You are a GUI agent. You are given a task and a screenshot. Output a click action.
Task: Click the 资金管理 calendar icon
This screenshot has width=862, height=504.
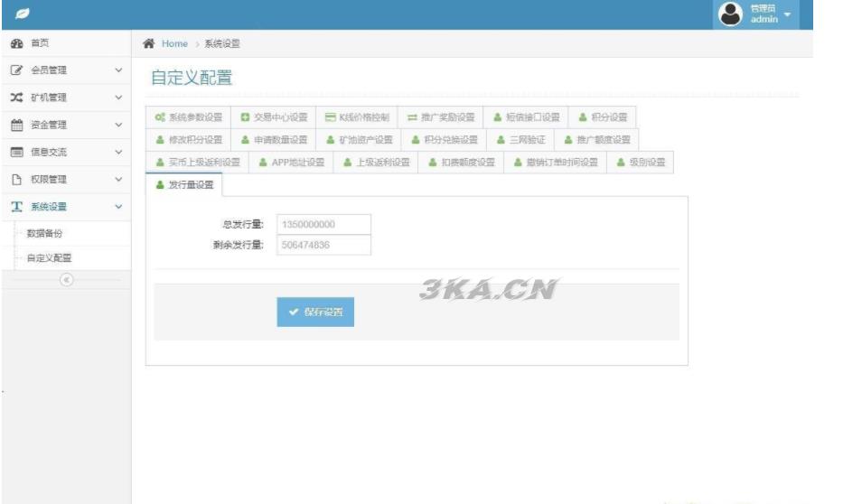click(x=17, y=125)
